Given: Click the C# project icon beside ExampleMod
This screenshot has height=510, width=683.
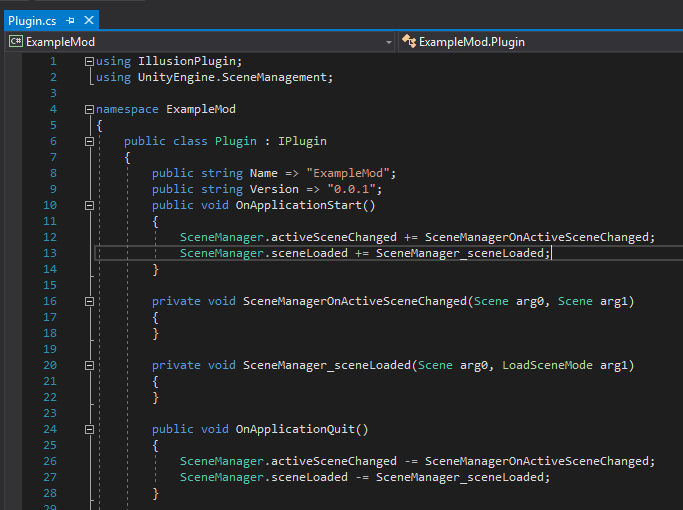Looking at the screenshot, I should 16,41.
